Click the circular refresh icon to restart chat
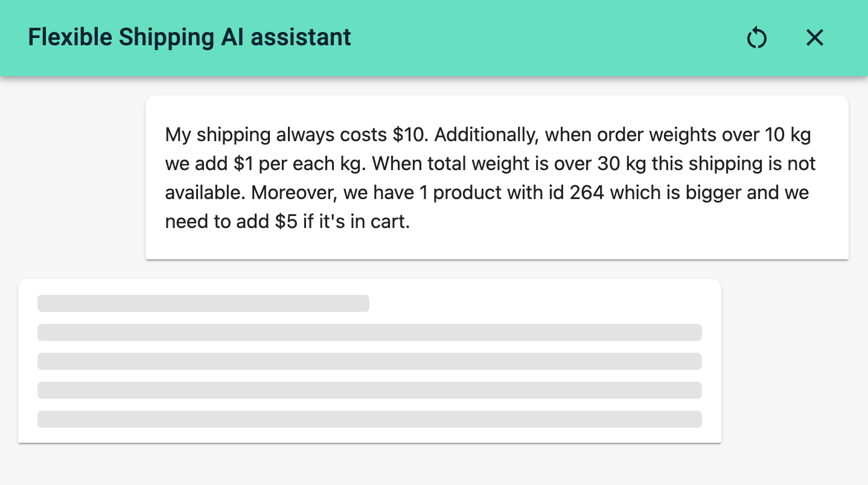The image size is (868, 485). (756, 37)
